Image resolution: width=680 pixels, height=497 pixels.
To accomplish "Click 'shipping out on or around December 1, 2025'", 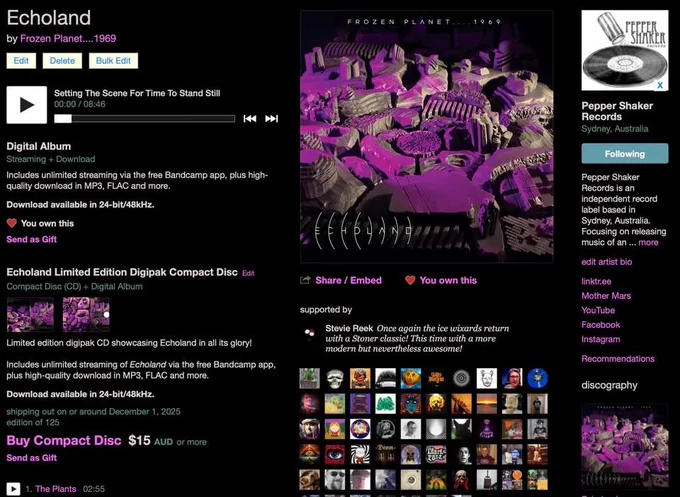I will pyautogui.click(x=93, y=412).
